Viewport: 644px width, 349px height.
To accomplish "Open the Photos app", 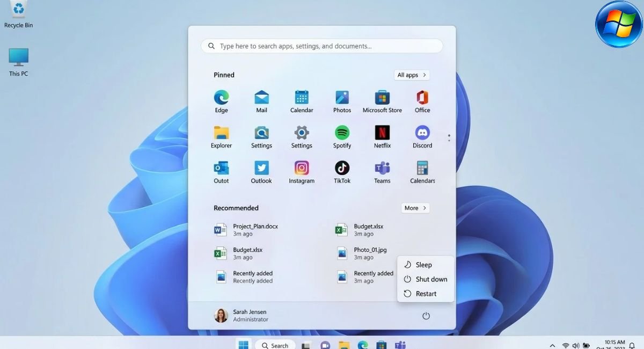I will point(342,101).
